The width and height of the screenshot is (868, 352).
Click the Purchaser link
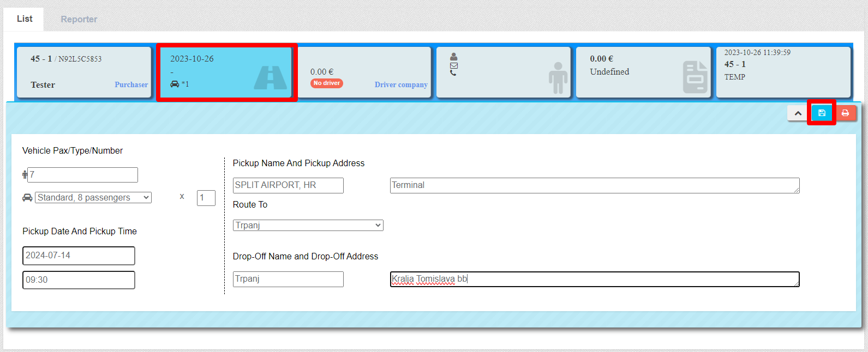coord(131,84)
